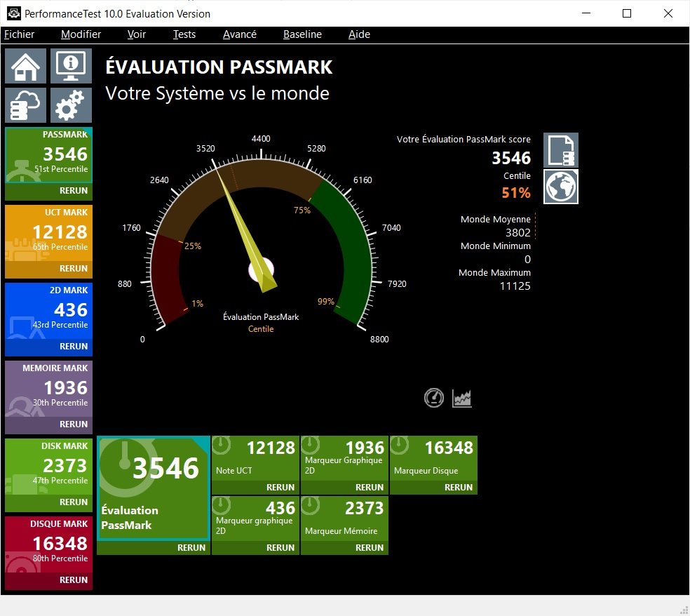690x616 pixels.
Task: Rerun the MEMOIRE MARK sidebar test
Action: pos(74,424)
